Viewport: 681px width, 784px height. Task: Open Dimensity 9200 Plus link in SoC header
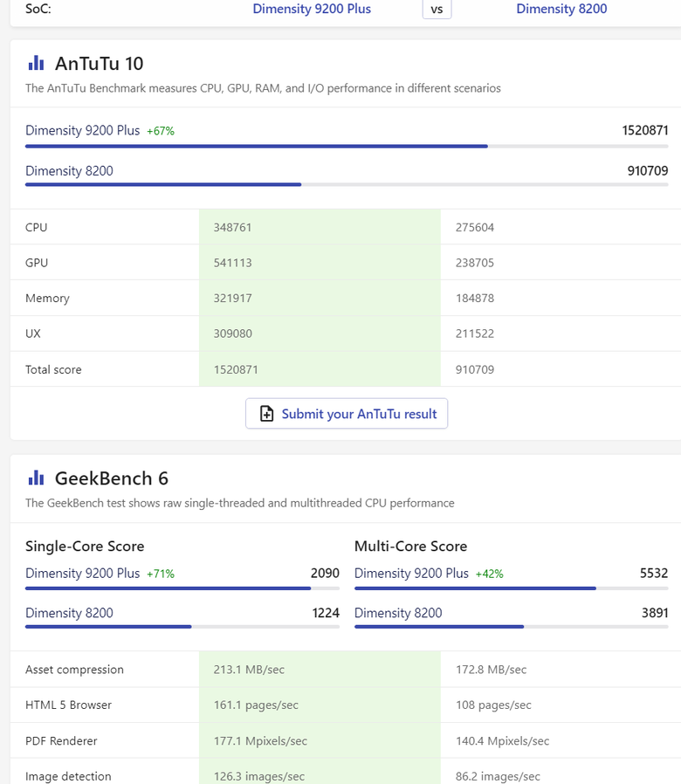click(312, 9)
